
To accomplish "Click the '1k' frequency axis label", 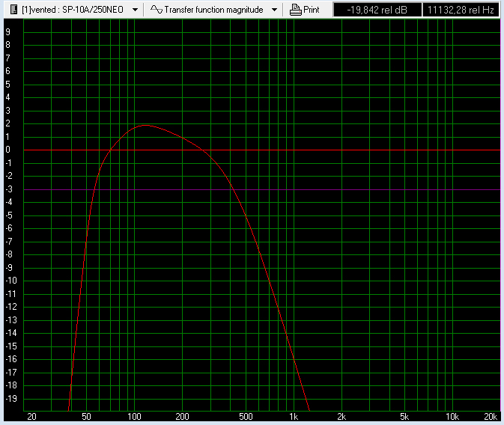I will (294, 417).
